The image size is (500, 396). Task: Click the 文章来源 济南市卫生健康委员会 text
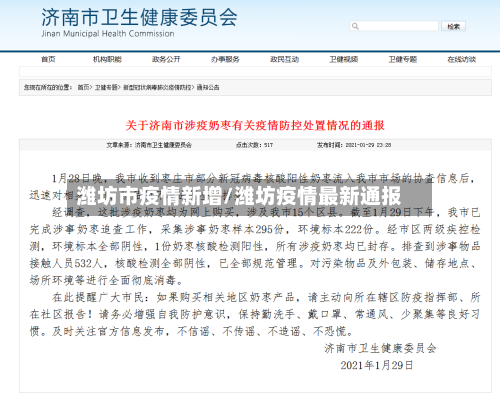coord(149,145)
